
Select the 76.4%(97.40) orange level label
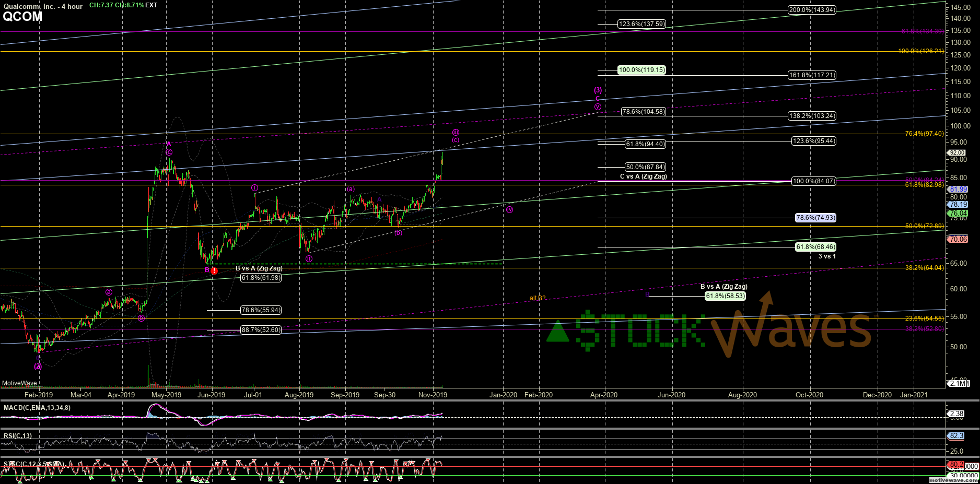(925, 134)
